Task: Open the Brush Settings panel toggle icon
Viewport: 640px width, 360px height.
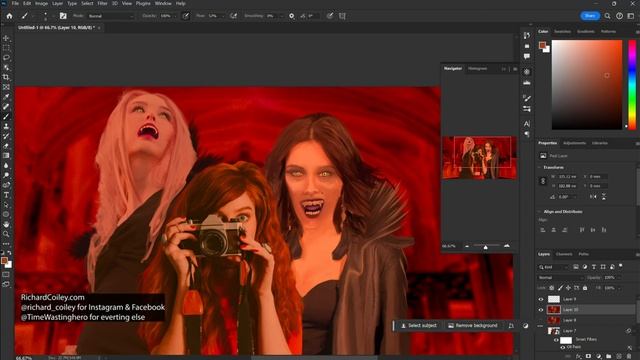Action: tap(63, 16)
